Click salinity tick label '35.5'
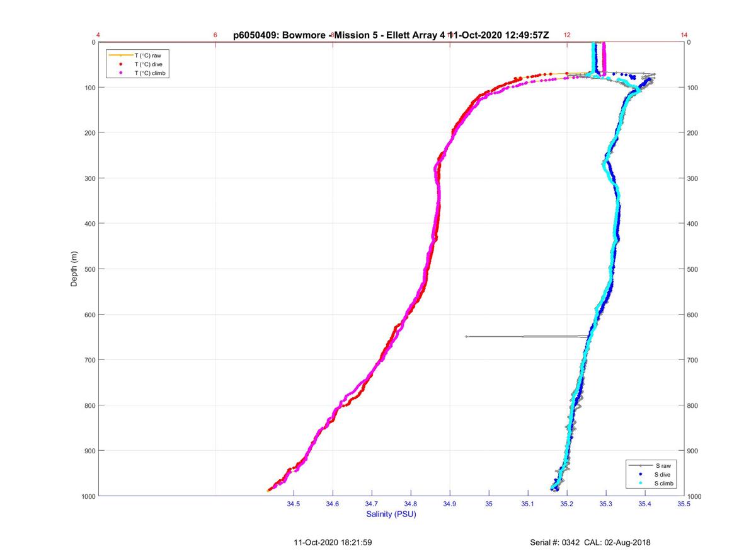This screenshot has height=558, width=756. click(x=684, y=504)
